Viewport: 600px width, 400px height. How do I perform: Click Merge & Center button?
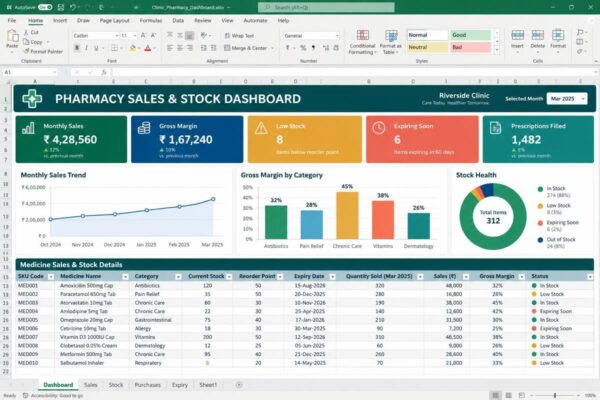pos(245,48)
